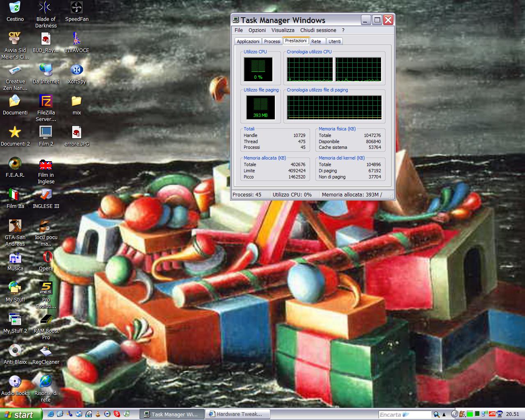Launch VLC cone icon in Quick Launch
The image size is (525, 420).
tap(98, 414)
